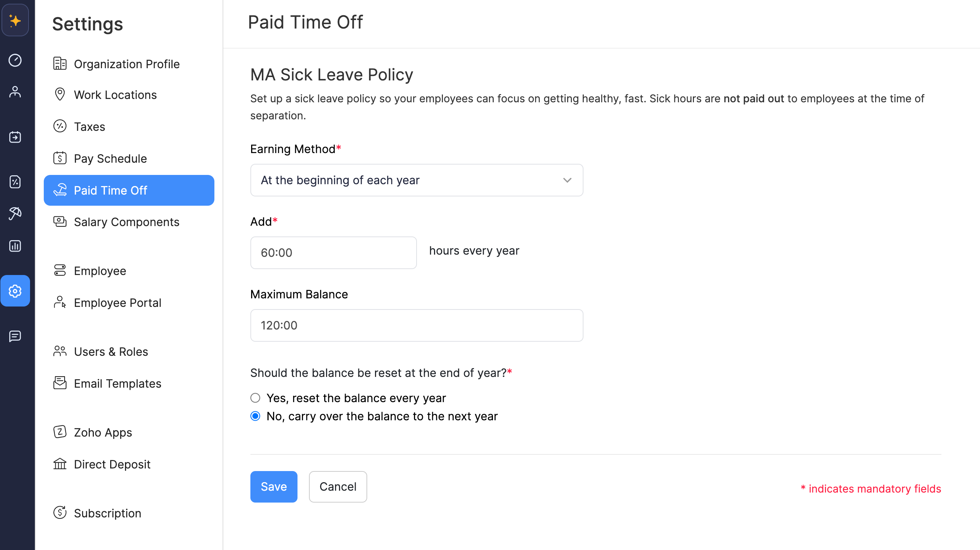Click the Add hours input field

pos(334,252)
